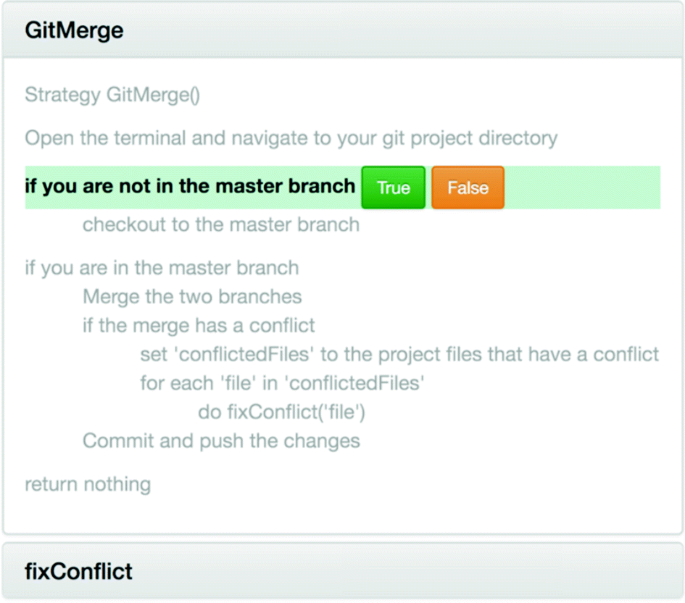Click 'Open the terminal and navigate' step
Image resolution: width=685 pixels, height=603 pixels.
point(290,138)
